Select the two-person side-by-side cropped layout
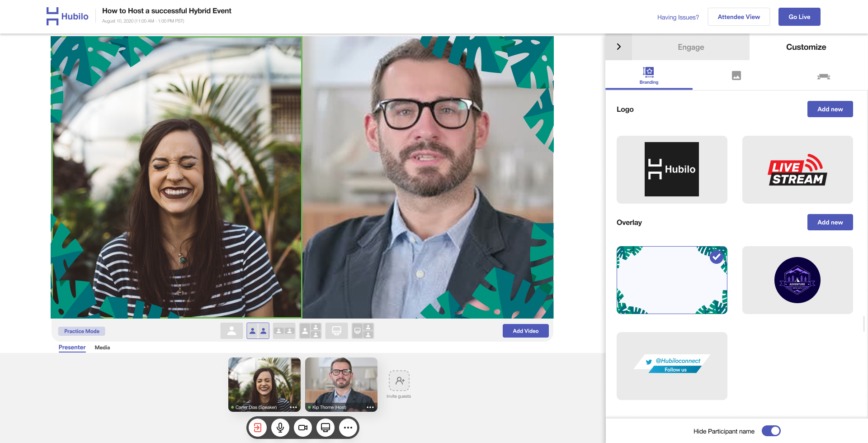This screenshot has height=443, width=868. click(x=258, y=331)
